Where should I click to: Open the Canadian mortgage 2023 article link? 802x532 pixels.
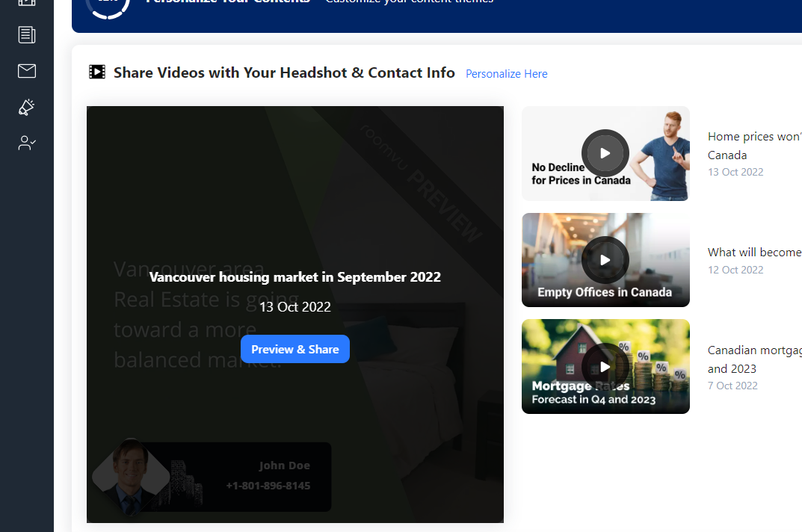(x=753, y=359)
